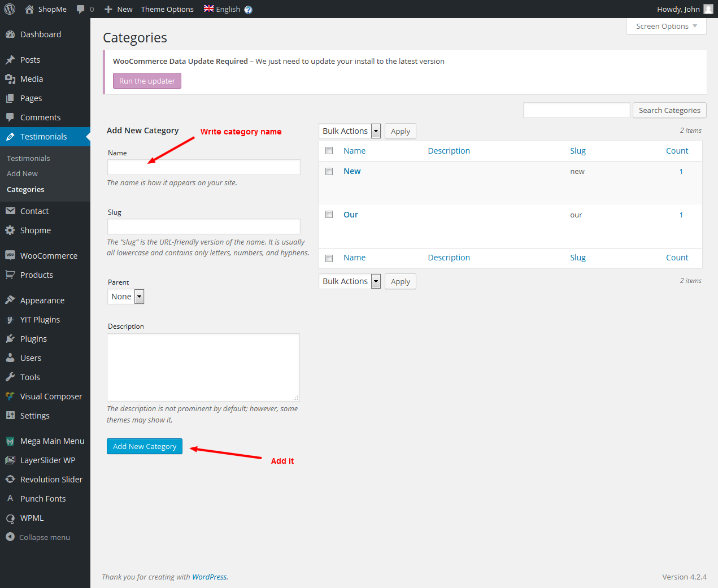The image size is (718, 588).
Task: Tick the checkbox next to Our category
Action: point(329,215)
